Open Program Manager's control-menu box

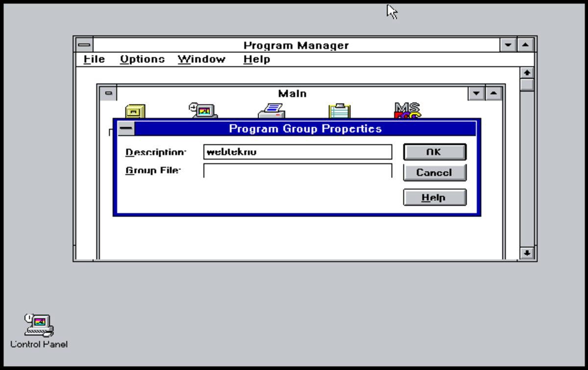84,45
